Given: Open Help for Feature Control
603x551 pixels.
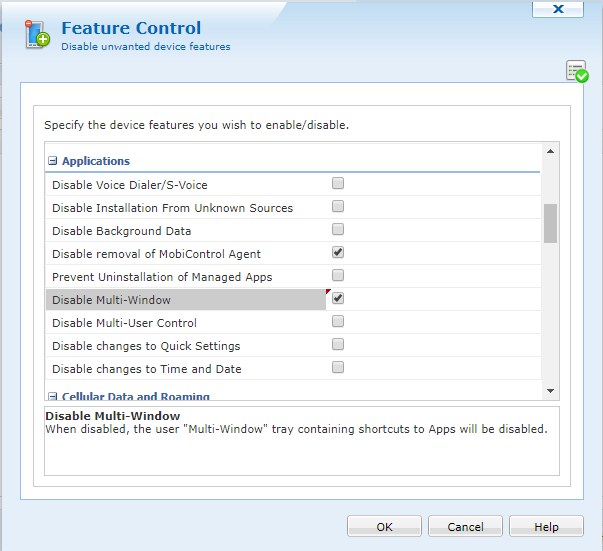Looking at the screenshot, I should pos(546,527).
